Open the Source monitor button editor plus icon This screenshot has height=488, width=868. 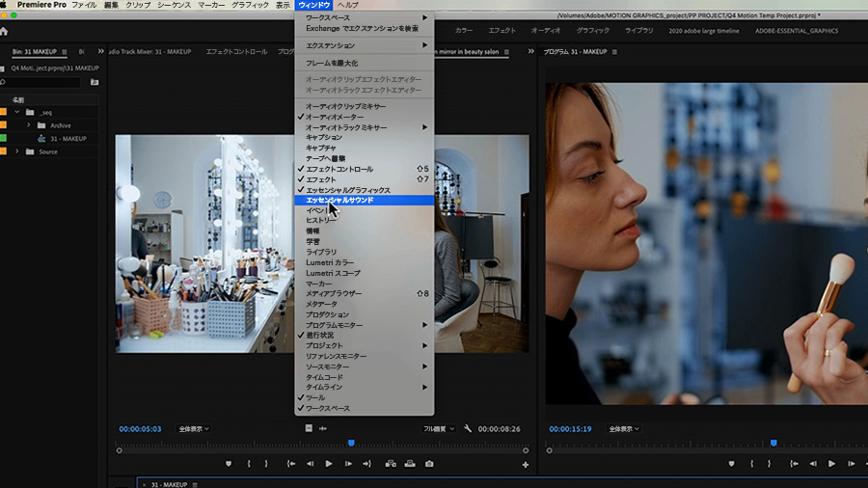click(x=526, y=465)
